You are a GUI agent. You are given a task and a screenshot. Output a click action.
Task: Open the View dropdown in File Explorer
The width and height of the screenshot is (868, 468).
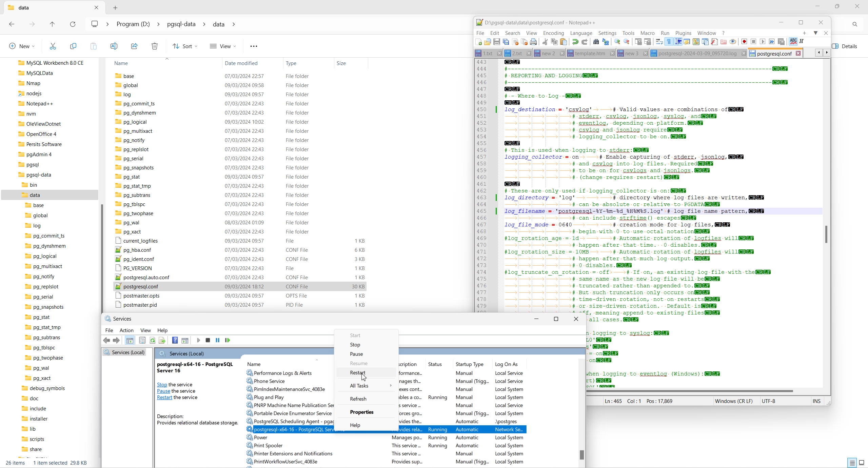[222, 46]
